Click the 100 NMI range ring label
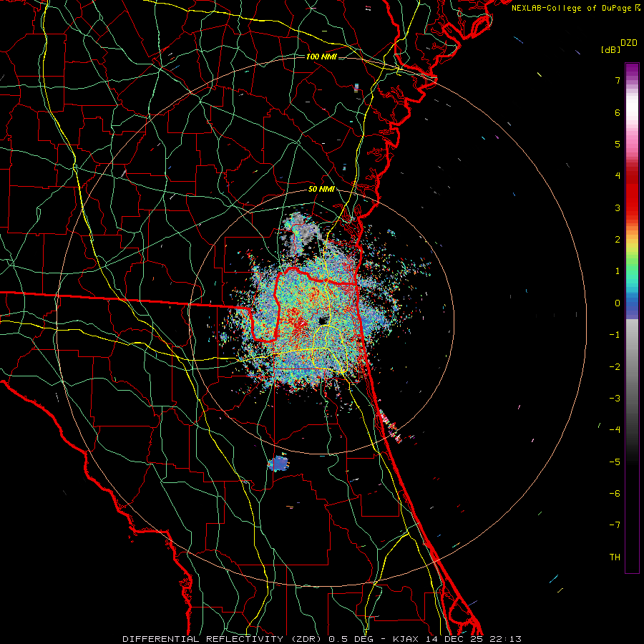This screenshot has height=644, width=644. [x=321, y=57]
